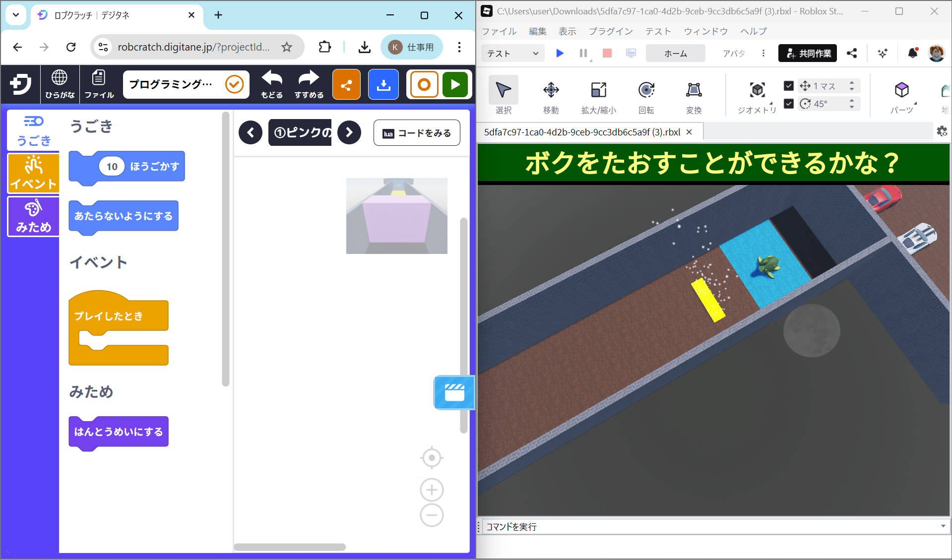Go to the next stage with right chevron

pos(349,132)
